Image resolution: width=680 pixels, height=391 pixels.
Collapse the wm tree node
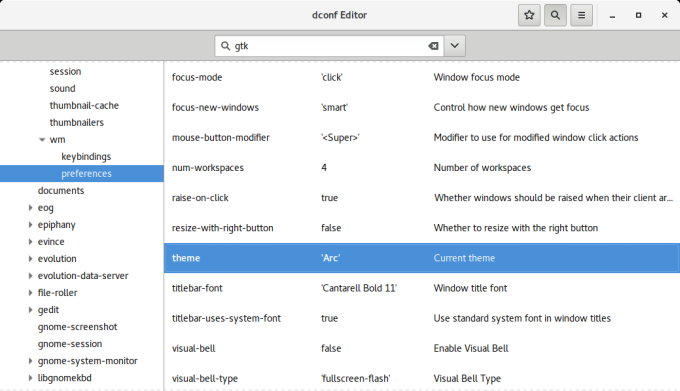pyautogui.click(x=42, y=140)
